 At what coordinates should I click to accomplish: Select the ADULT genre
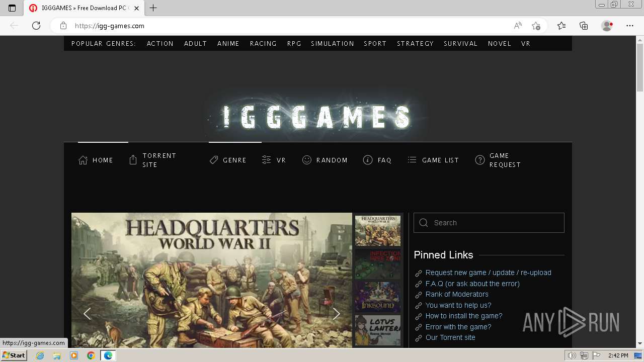click(195, 44)
